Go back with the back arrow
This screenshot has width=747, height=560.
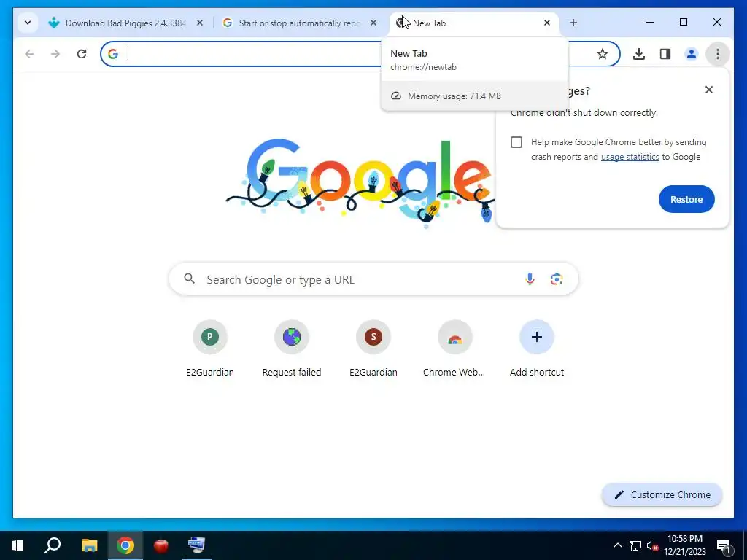click(29, 54)
